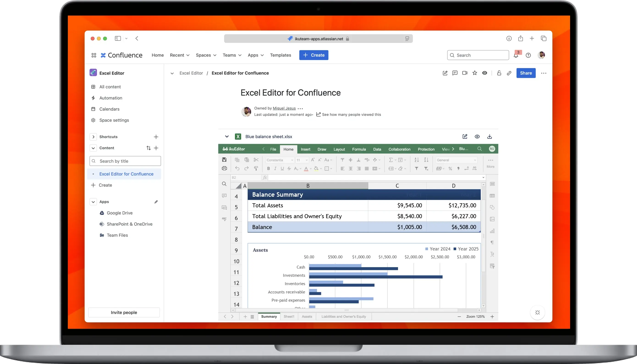Apply percent style format

450,168
